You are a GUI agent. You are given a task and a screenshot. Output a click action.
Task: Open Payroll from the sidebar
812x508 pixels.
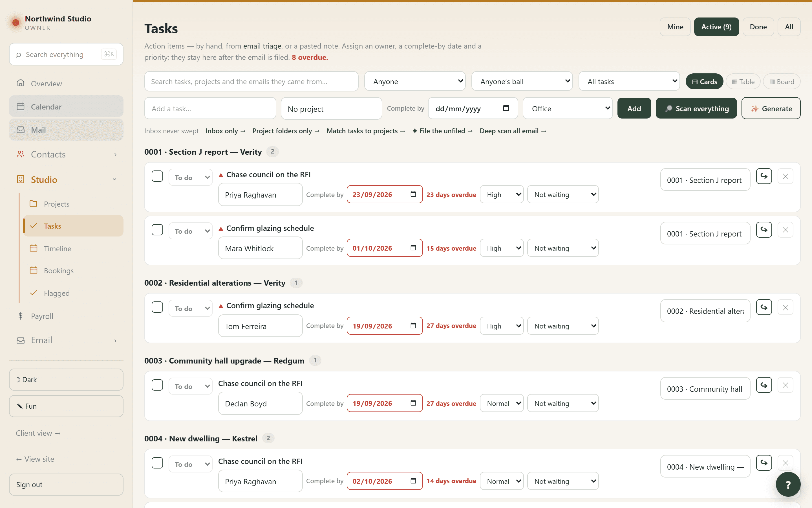pyautogui.click(x=66, y=316)
